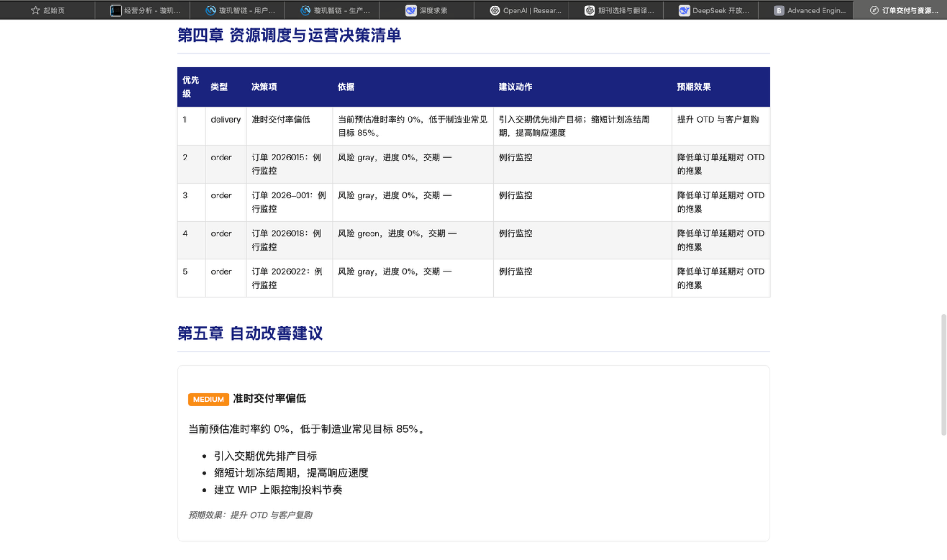The width and height of the screenshot is (947, 560).
Task: Click the Advanced Engin tab B icon
Action: pyautogui.click(x=779, y=10)
